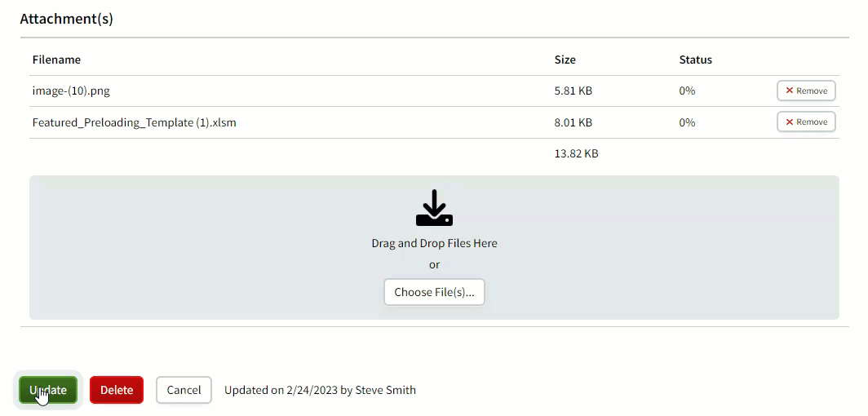Save changes with the green Update button

pos(47,390)
